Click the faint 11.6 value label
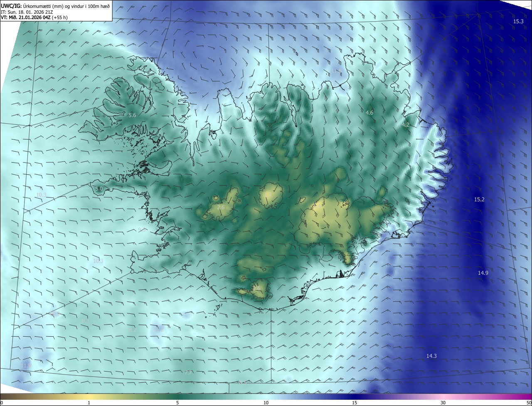Screen dimensions: 532x406 pyautogui.click(x=336, y=71)
